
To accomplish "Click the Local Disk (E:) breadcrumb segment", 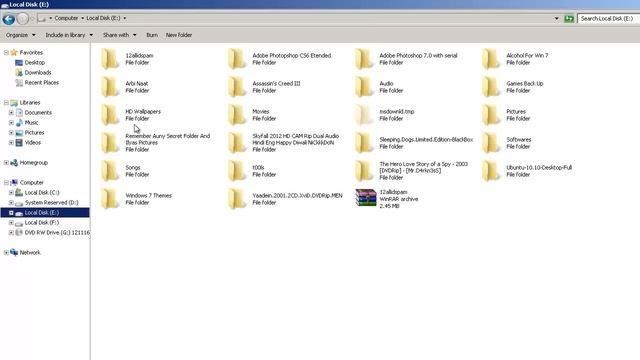I will click(103, 18).
